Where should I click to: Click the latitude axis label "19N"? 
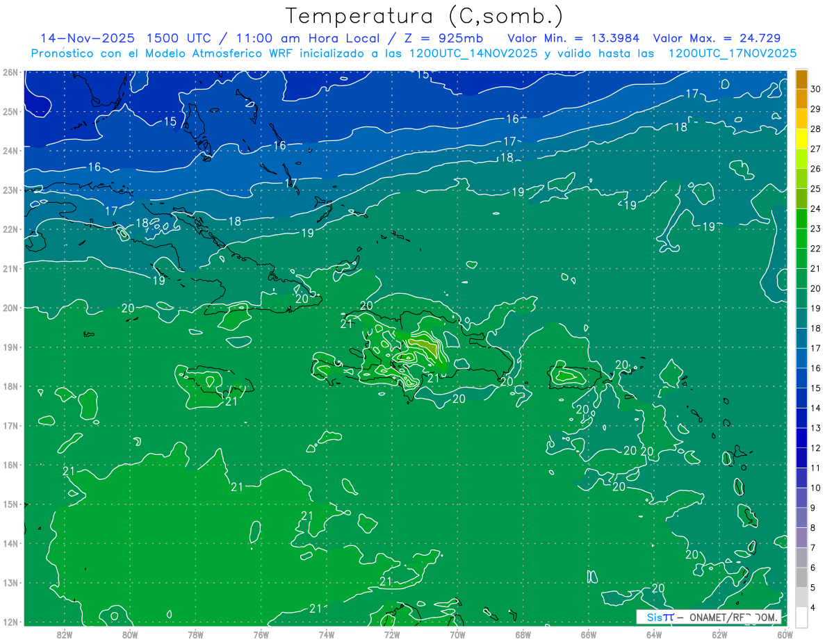click(x=10, y=347)
